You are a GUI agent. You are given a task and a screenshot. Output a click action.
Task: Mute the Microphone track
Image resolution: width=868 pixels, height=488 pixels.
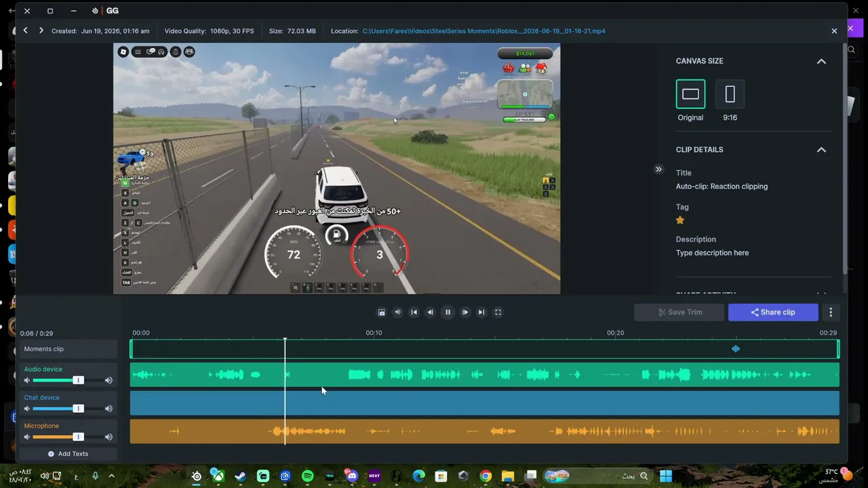pos(27,437)
